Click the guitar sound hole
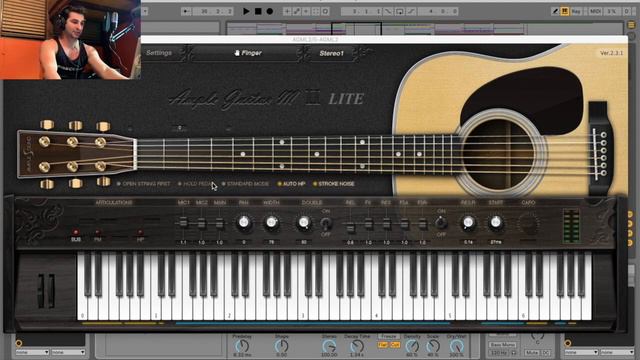Image resolution: width=640 pixels, height=360 pixels. (x=499, y=154)
